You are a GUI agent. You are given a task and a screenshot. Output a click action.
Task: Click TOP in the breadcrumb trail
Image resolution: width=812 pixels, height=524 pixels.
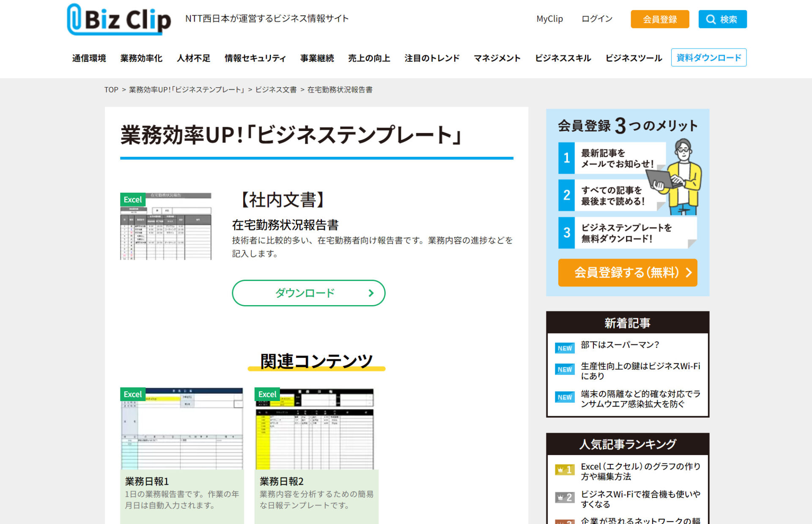[x=112, y=90]
